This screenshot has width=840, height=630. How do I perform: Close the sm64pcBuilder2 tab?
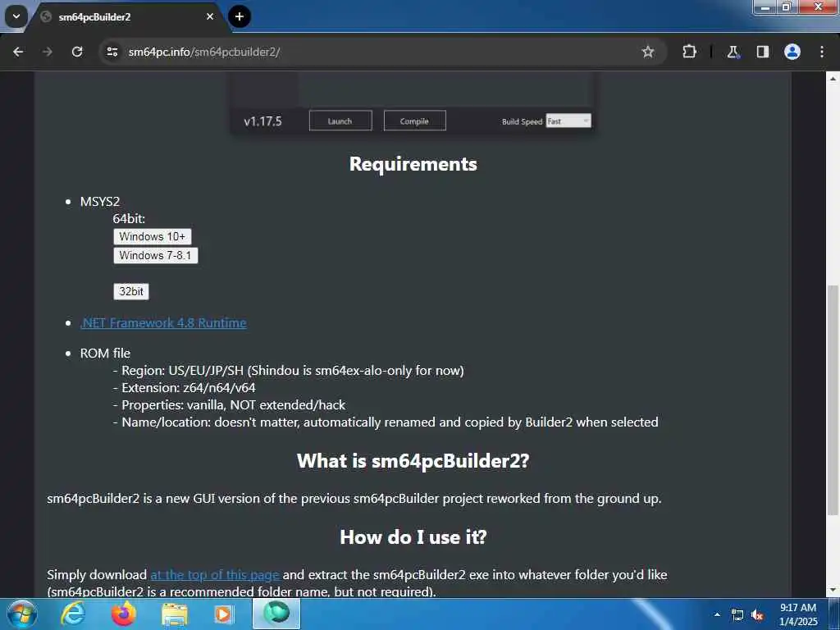click(210, 16)
